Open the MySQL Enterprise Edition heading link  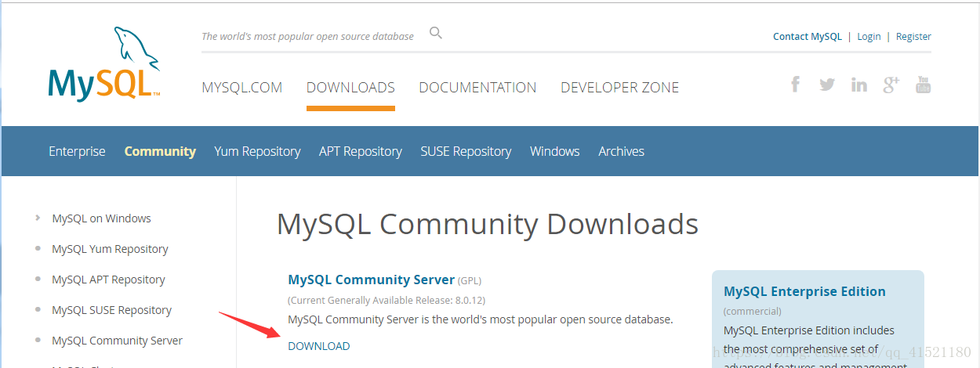point(804,291)
